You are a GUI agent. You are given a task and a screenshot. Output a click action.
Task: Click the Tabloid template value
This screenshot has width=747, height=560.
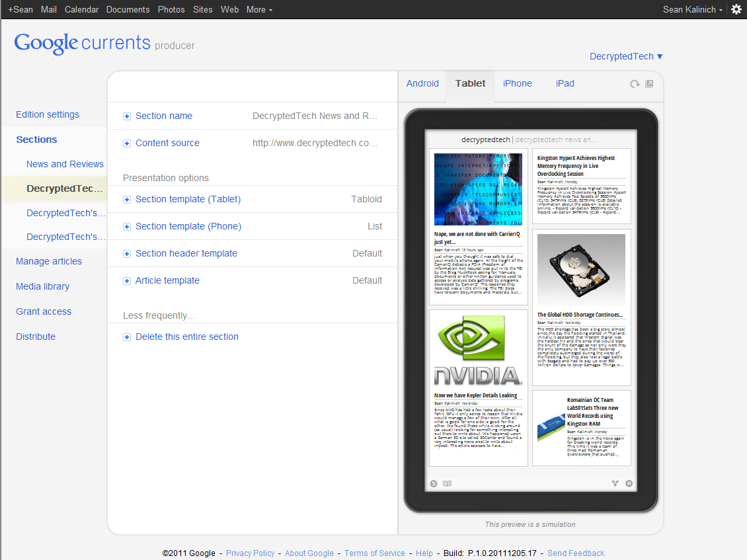point(366,199)
